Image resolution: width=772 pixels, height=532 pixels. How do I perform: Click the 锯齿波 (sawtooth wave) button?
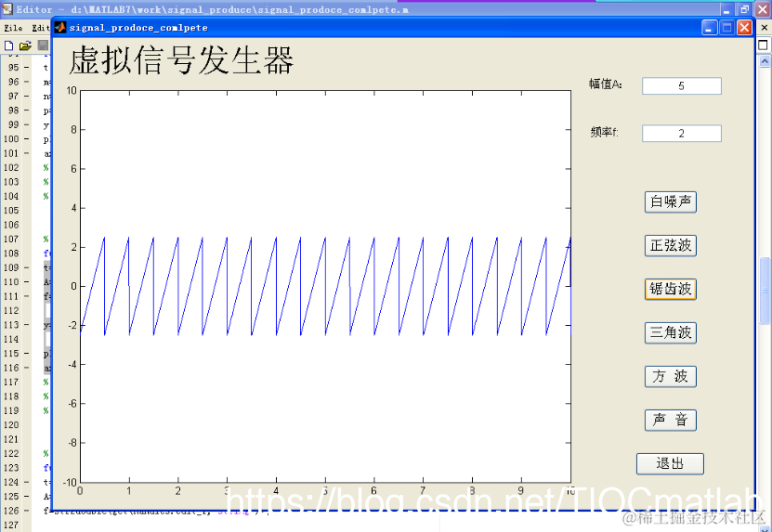[x=670, y=289]
